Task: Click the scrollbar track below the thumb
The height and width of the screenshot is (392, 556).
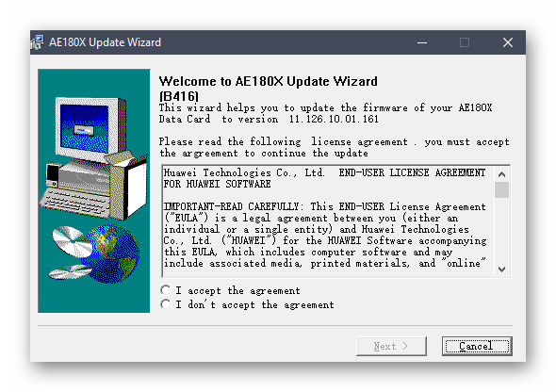Action: 501,230
